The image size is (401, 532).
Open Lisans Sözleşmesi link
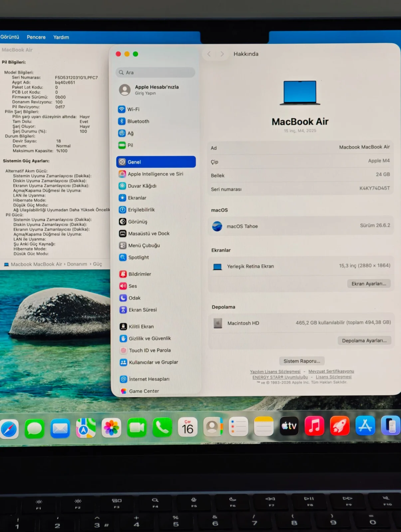tap(333, 377)
